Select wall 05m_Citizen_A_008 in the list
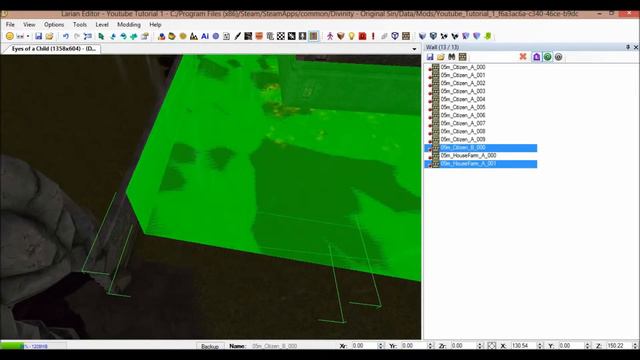Image resolution: width=640 pixels, height=360 pixels. click(x=463, y=131)
